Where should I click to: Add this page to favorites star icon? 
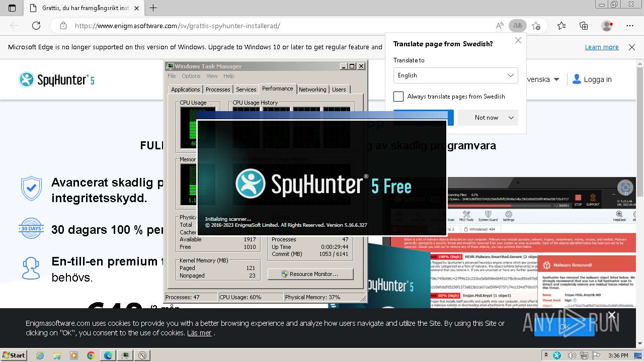pyautogui.click(x=536, y=26)
